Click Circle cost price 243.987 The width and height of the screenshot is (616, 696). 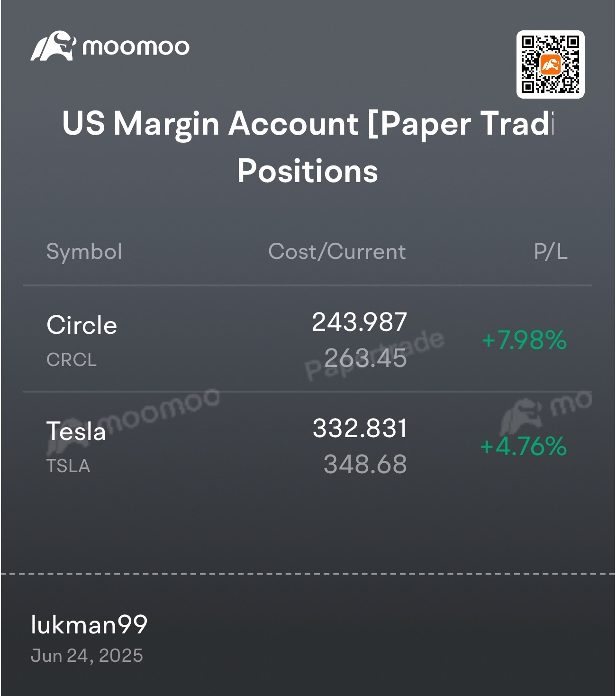click(360, 322)
